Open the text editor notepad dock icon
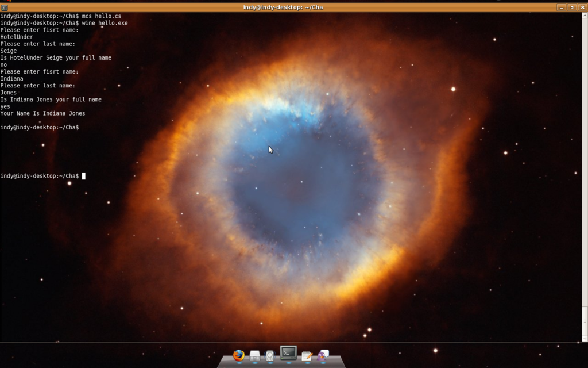 (307, 356)
